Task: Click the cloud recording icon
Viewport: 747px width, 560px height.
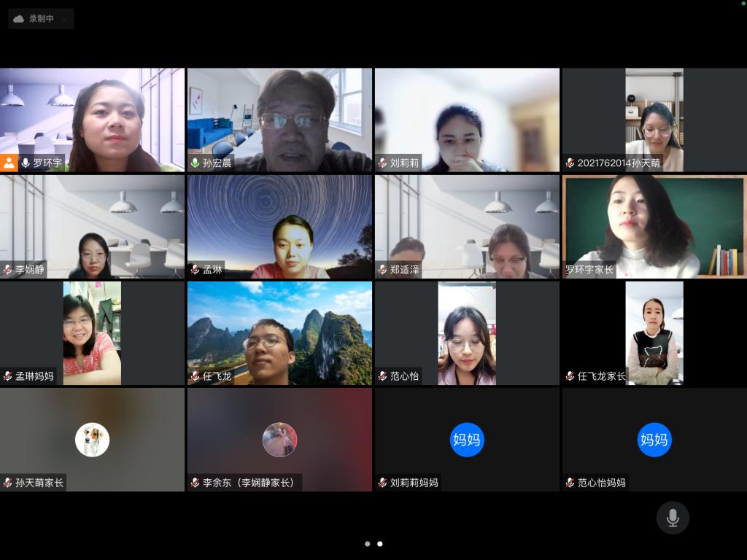Action: point(18,19)
